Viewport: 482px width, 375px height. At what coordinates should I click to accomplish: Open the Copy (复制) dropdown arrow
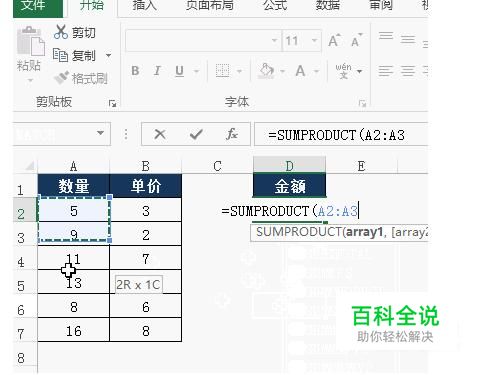click(x=108, y=55)
